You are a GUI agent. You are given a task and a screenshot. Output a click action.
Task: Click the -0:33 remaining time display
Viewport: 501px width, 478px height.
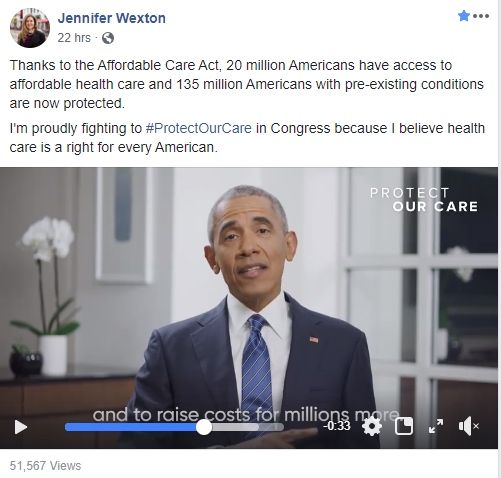coord(337,426)
